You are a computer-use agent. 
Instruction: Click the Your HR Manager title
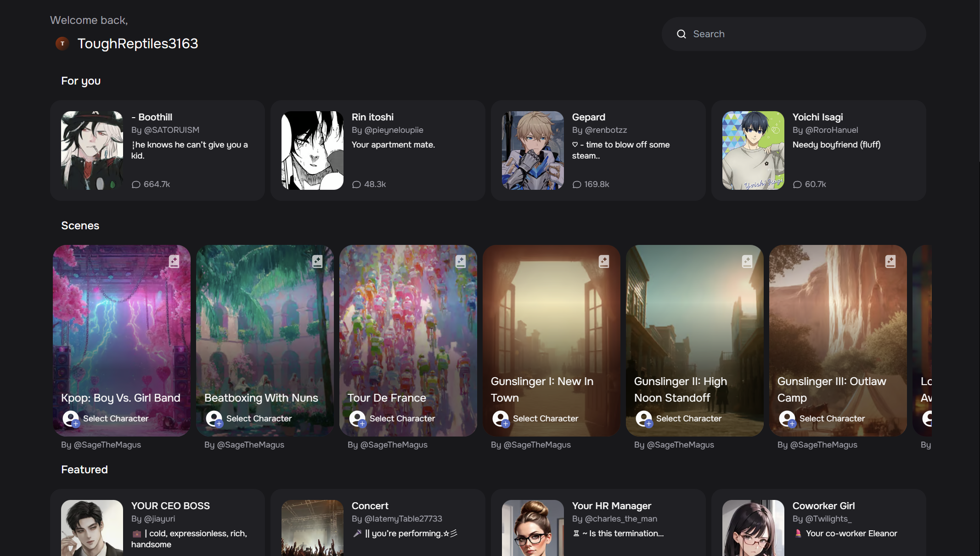[x=612, y=506]
